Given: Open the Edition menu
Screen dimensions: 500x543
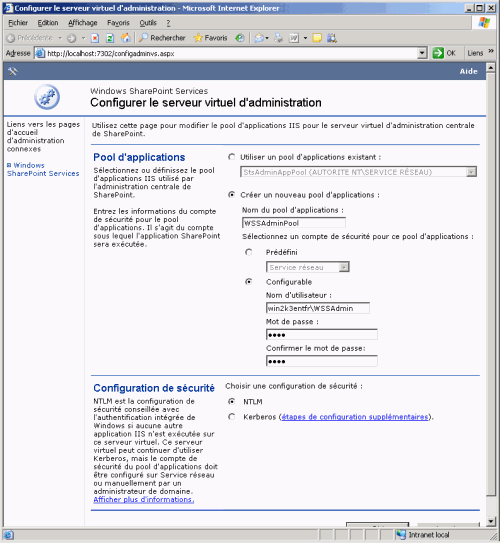Looking at the screenshot, I should click(48, 23).
